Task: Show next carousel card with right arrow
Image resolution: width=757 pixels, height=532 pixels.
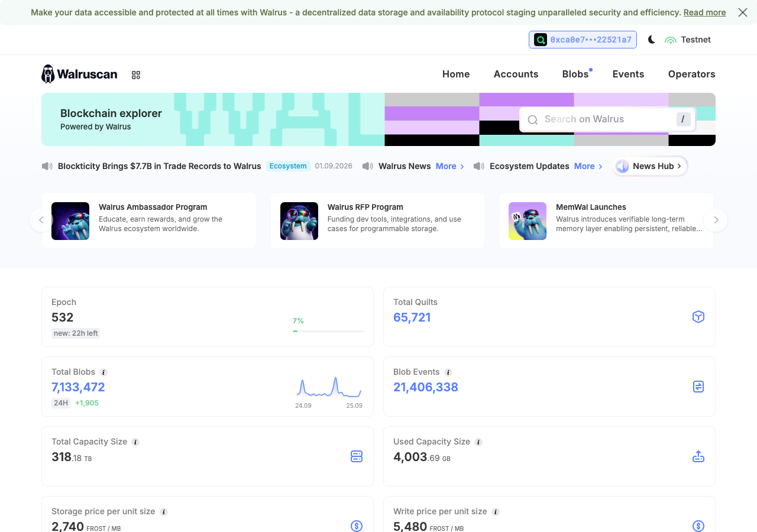Action: tap(716, 220)
